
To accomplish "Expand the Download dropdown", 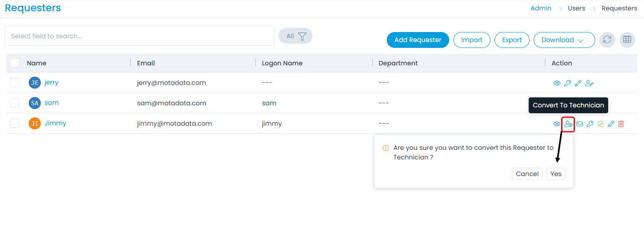I will [564, 40].
